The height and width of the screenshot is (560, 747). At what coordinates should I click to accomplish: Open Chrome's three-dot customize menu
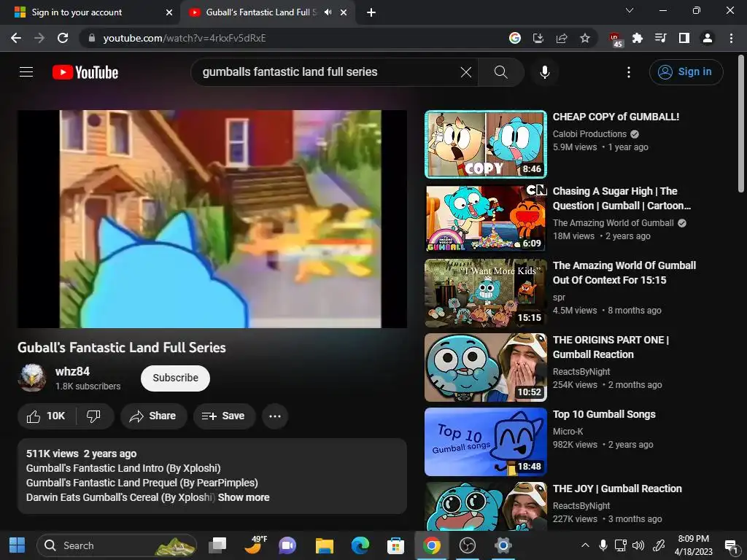click(x=731, y=38)
